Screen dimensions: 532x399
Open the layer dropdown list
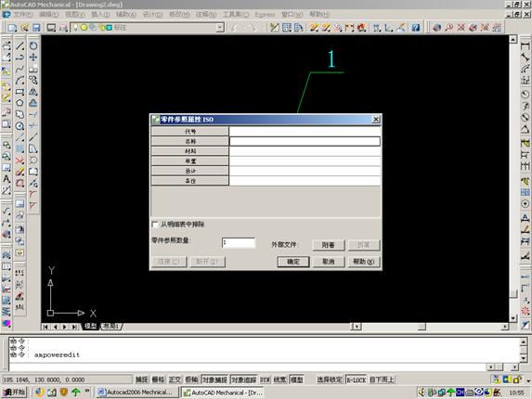pos(220,28)
